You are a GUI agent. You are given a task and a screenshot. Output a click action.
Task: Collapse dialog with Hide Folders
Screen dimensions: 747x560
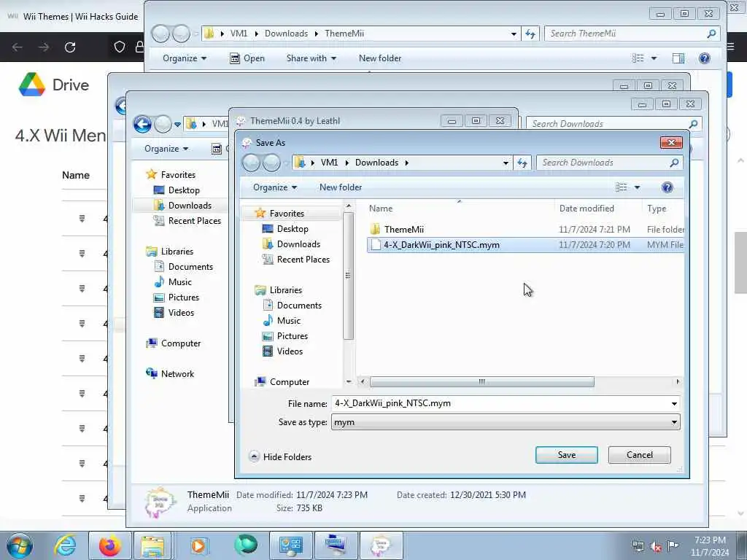[281, 456]
